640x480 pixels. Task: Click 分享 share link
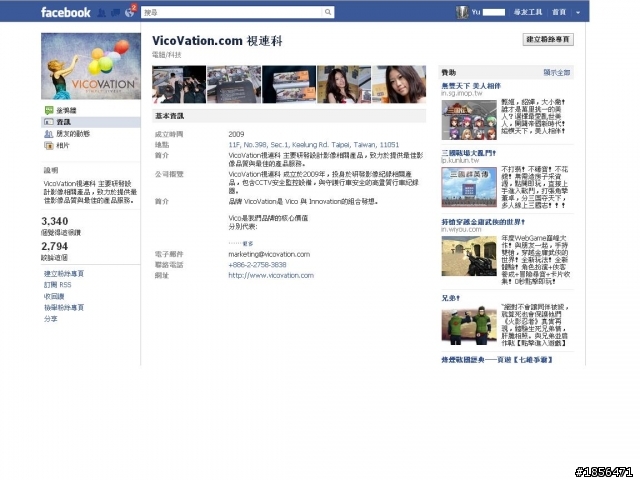51,319
